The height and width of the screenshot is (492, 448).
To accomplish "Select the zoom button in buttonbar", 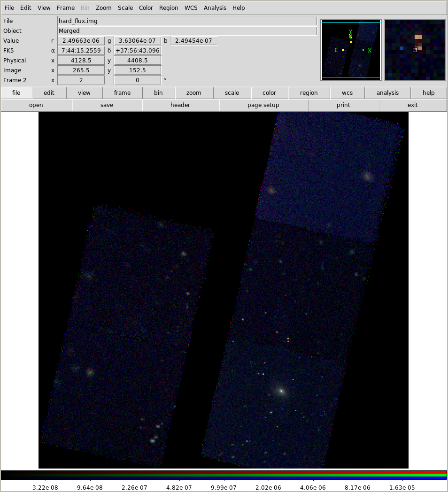I will pyautogui.click(x=193, y=93).
